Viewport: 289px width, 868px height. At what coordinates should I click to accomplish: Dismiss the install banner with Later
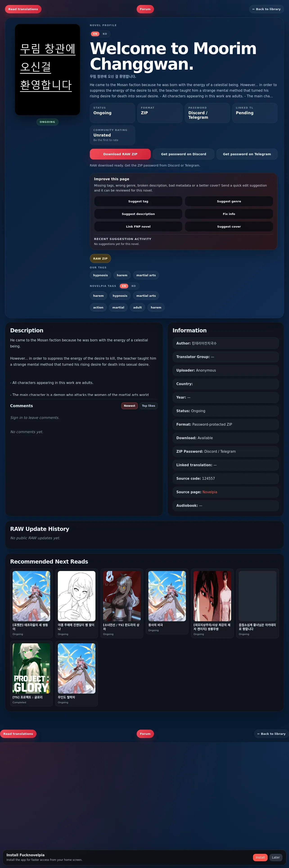point(276,857)
